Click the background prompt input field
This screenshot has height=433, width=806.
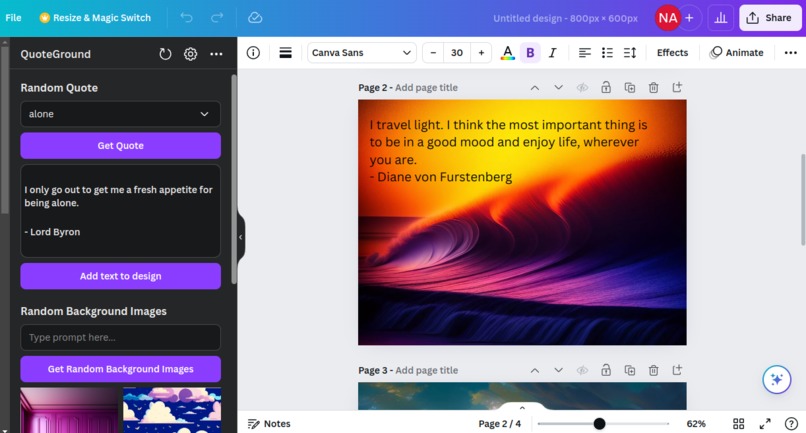tap(120, 337)
